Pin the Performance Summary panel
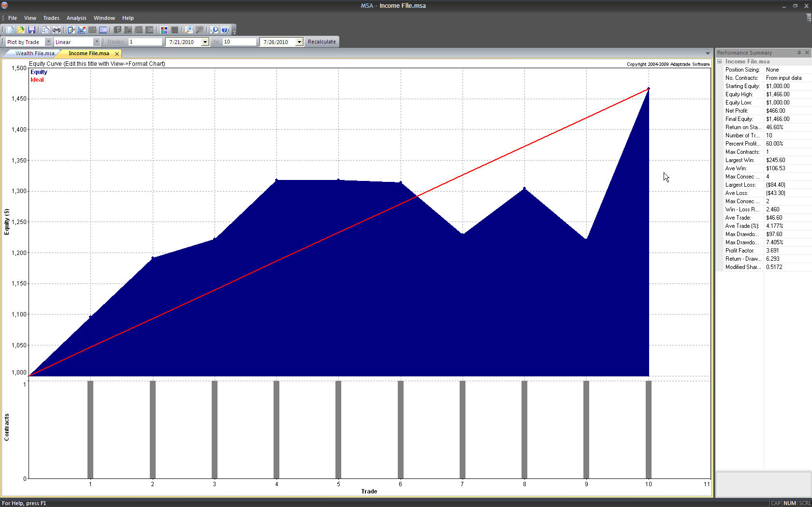 click(x=799, y=53)
